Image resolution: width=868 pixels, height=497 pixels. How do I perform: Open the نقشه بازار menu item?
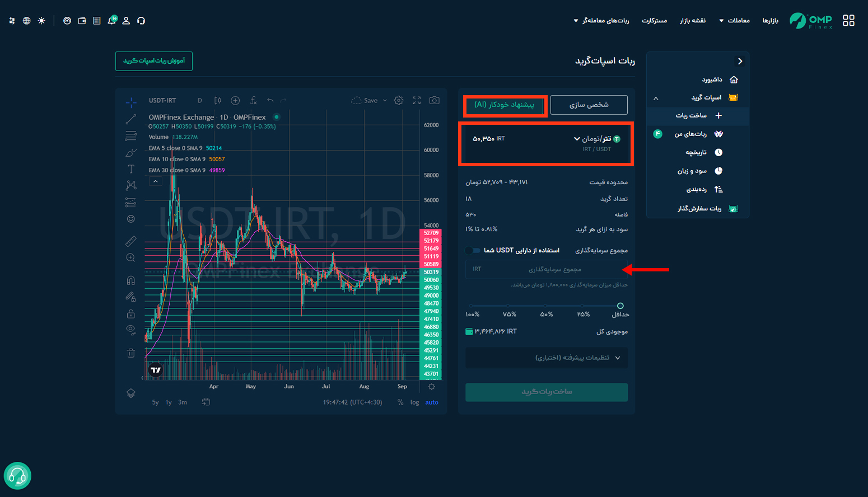[x=693, y=21]
